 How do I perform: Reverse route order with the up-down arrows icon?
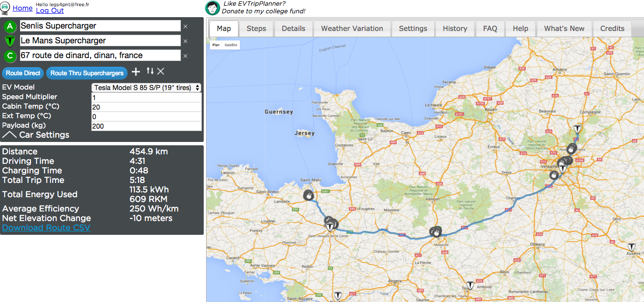(150, 71)
